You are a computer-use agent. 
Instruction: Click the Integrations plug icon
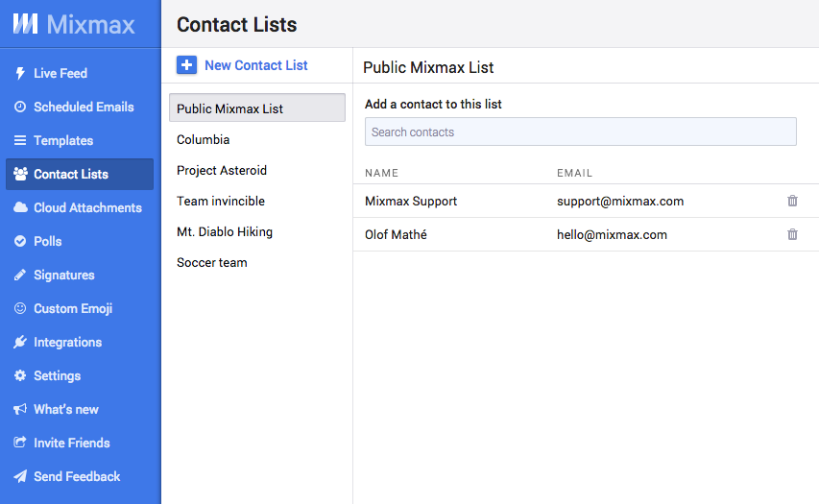[x=20, y=342]
